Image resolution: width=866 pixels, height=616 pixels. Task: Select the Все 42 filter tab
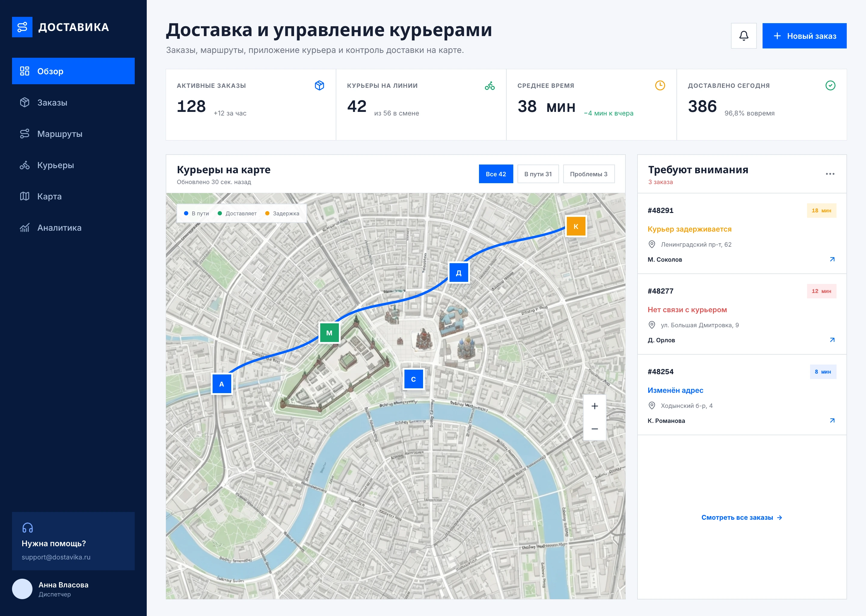496,174
